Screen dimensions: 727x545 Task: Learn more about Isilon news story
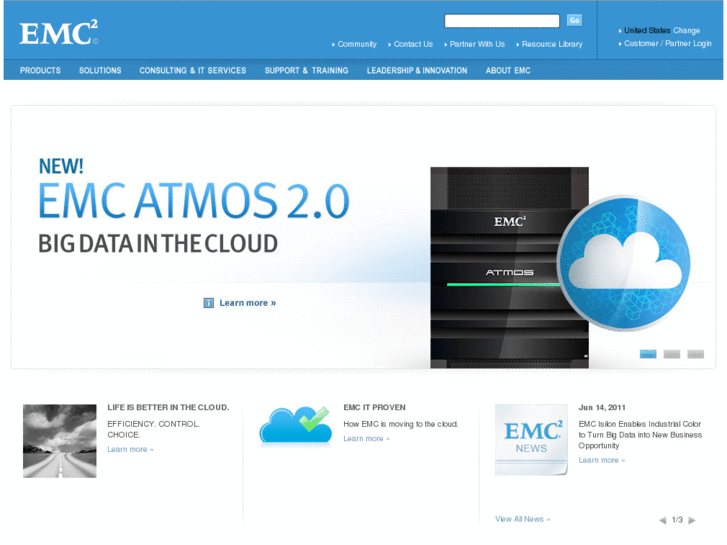pyautogui.click(x=601, y=460)
